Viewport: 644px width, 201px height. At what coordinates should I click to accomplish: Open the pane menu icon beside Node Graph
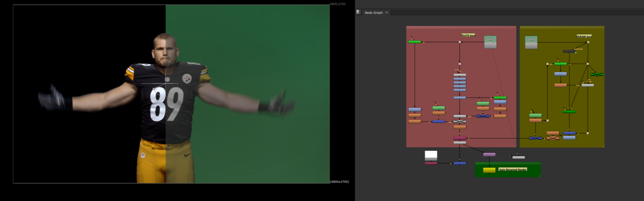click(x=359, y=12)
